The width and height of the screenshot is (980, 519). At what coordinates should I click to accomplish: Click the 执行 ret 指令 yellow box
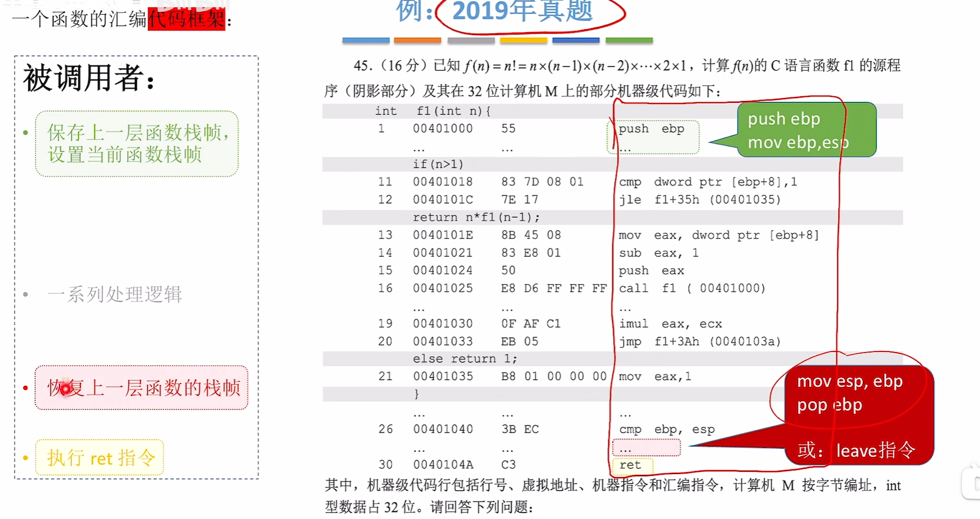pyautogui.click(x=100, y=458)
